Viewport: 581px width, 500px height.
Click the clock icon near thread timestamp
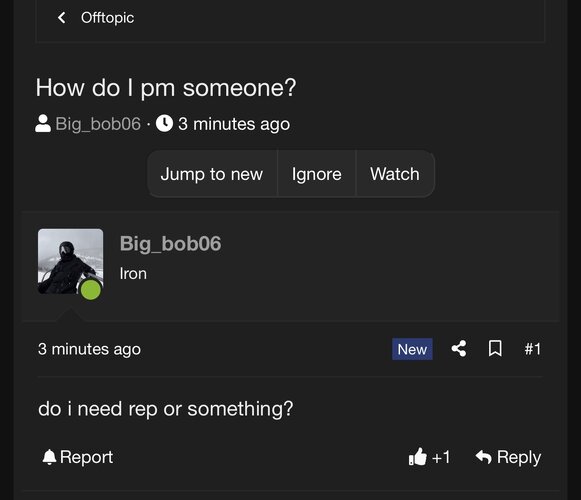click(164, 123)
